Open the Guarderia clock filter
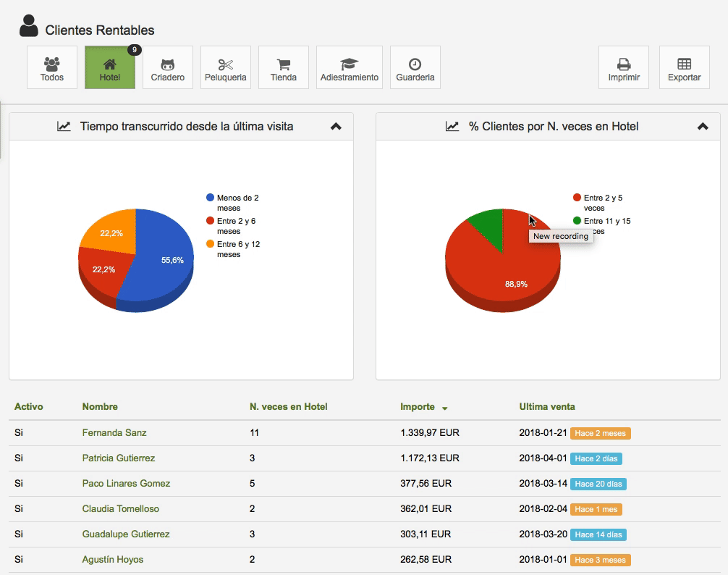Viewport: 728px width, 575px height. point(415,67)
